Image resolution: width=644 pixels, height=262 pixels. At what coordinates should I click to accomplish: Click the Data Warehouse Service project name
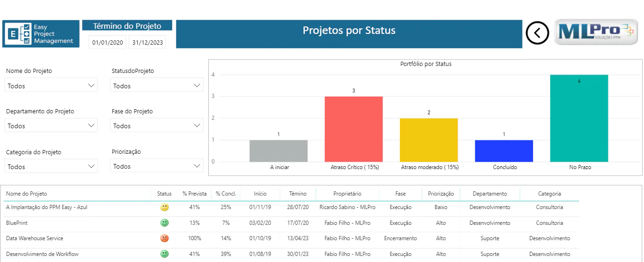(x=34, y=238)
